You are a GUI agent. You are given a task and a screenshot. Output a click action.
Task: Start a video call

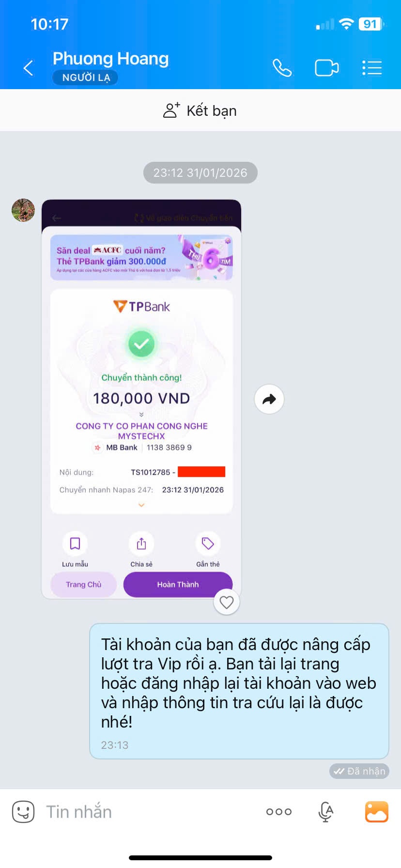coord(327,68)
